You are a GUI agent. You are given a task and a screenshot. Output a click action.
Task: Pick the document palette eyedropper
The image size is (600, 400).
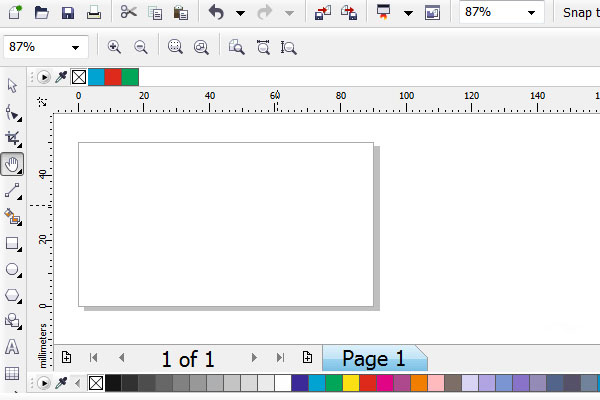(x=61, y=77)
